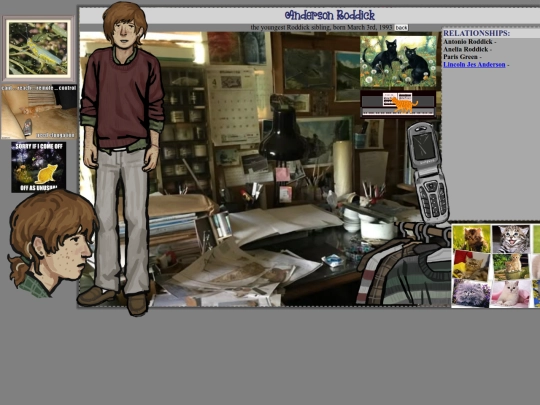Click the RELATIONSHIPS heading

[x=476, y=33]
